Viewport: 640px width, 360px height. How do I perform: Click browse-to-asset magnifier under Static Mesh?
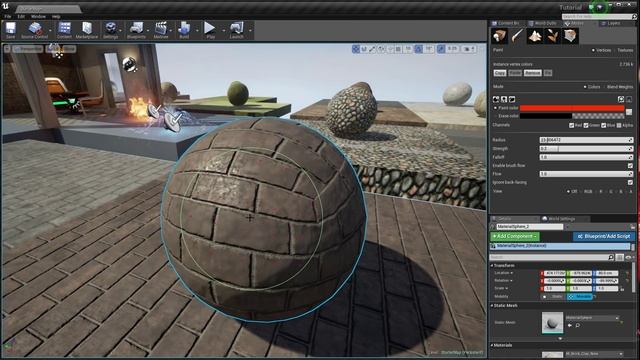(578, 325)
